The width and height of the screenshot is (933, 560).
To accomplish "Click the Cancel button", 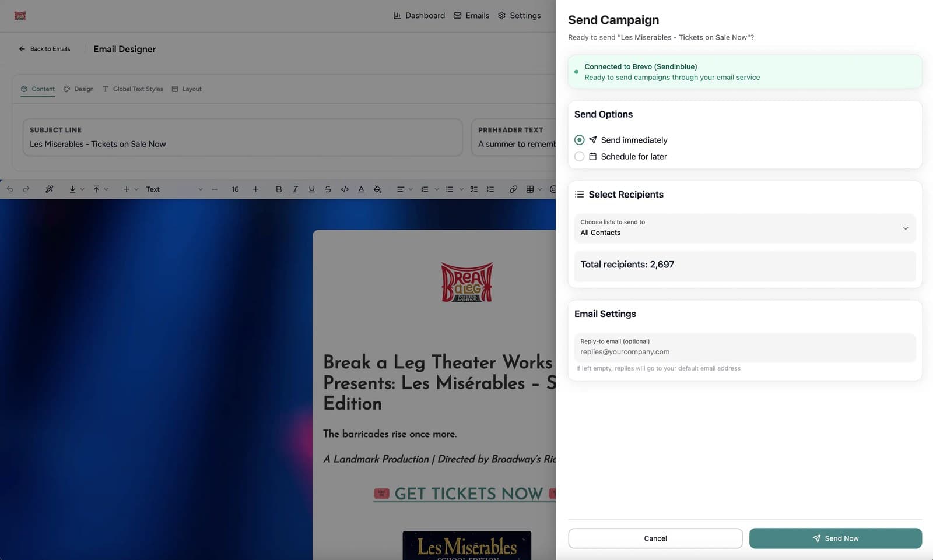I will [655, 538].
